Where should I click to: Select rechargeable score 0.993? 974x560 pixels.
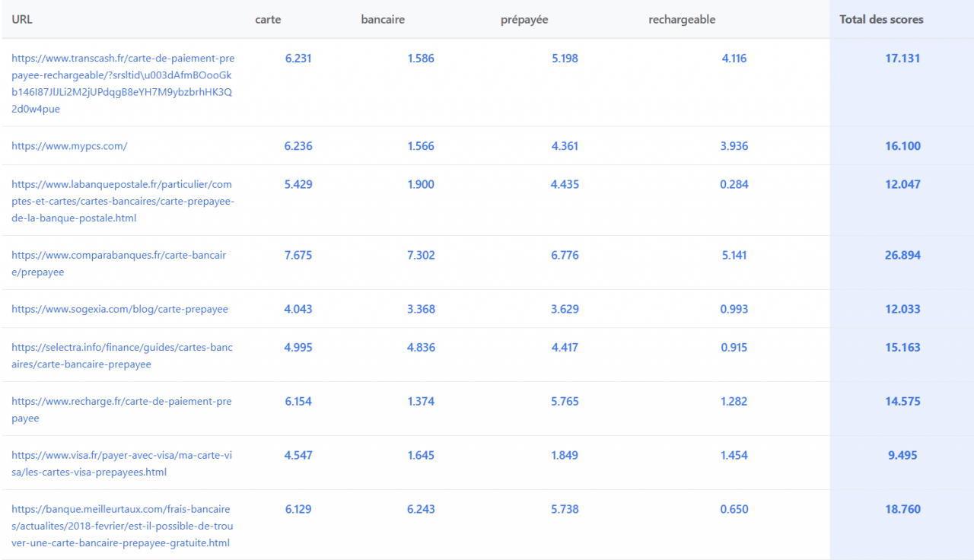coord(734,309)
